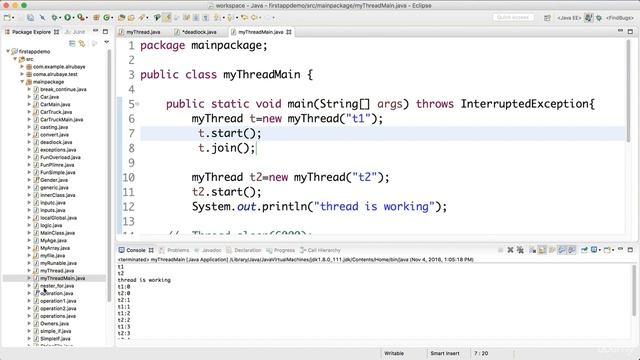
Task: Click the Run Last Tool coverage icon
Action: (x=81, y=18)
